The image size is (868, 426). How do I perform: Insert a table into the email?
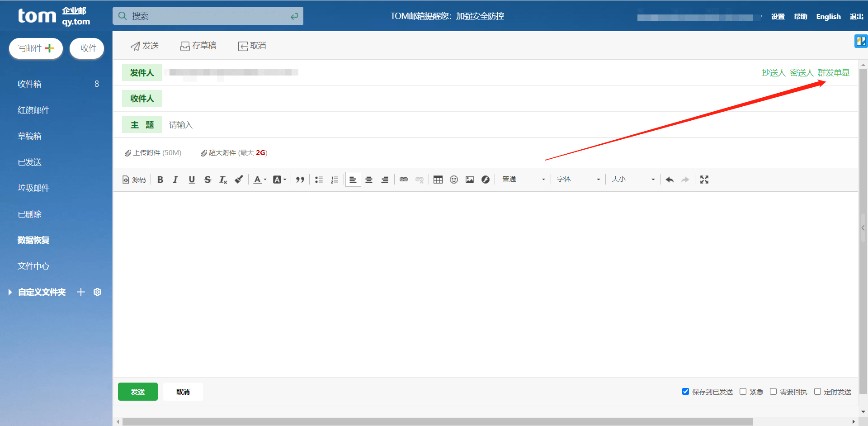pos(438,180)
